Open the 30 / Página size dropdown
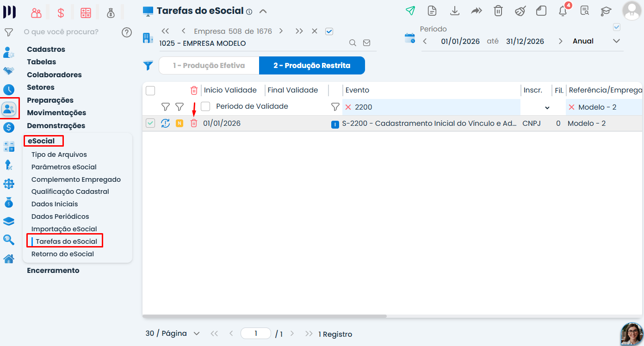644x346 pixels. click(x=173, y=334)
